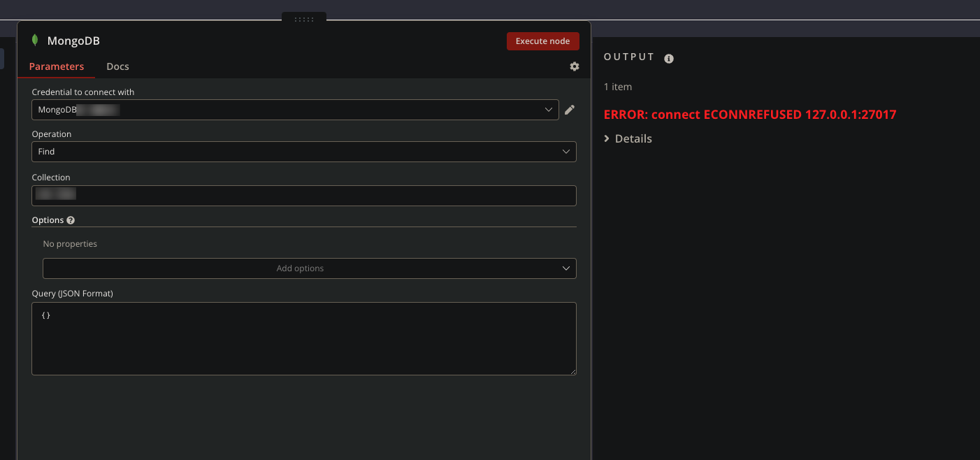Open the Add options dropdown
Image resolution: width=980 pixels, height=460 pixels.
[x=310, y=268]
